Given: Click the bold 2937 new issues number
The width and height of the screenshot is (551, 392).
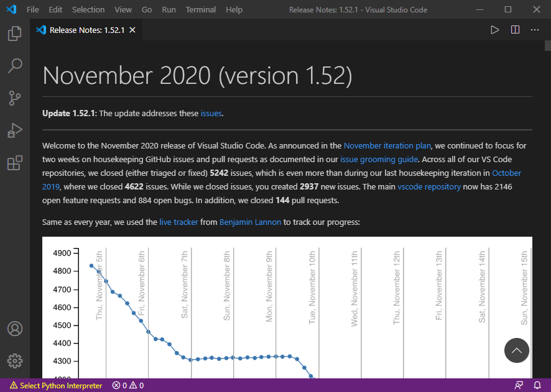Looking at the screenshot, I should pyautogui.click(x=309, y=187).
